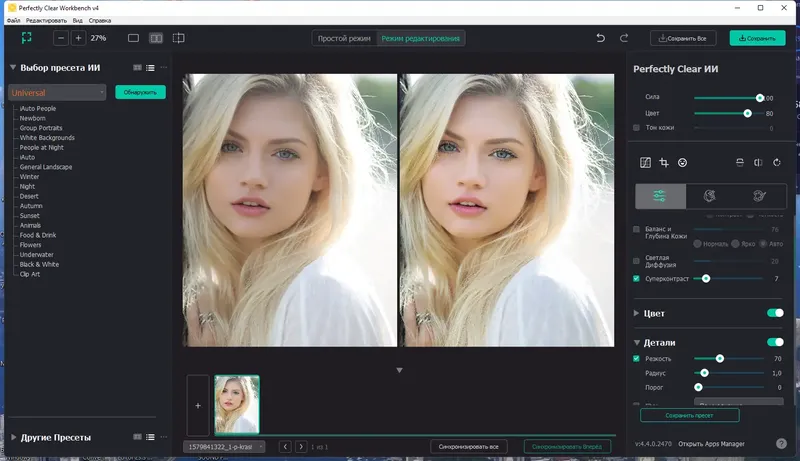Screen dimensions: 800x461
Task: Open the Universal preset dropdown
Action: click(x=57, y=92)
